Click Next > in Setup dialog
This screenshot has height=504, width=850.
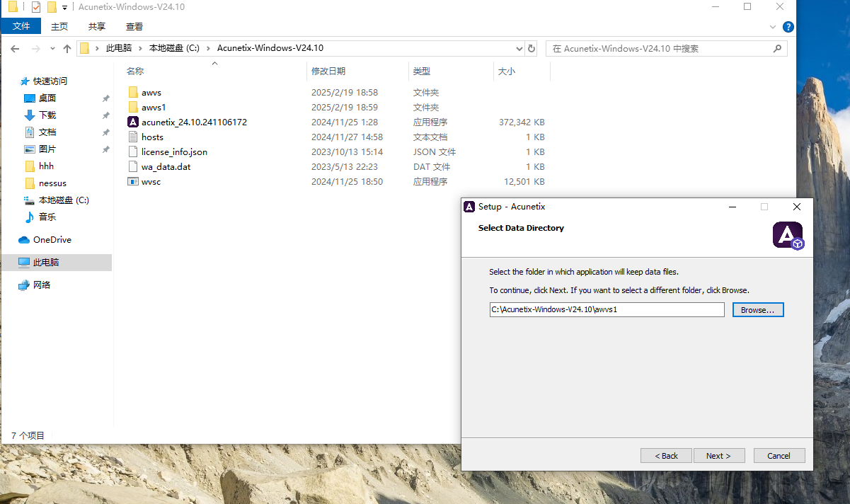719,456
